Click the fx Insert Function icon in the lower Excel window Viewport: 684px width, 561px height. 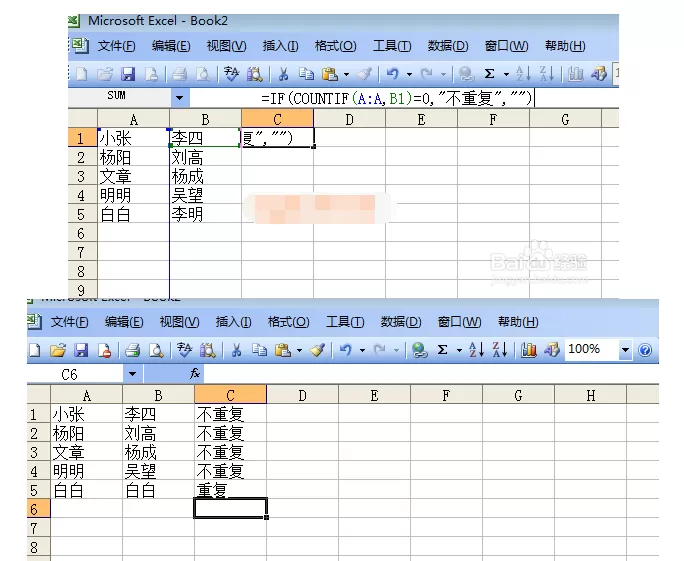click(x=195, y=373)
